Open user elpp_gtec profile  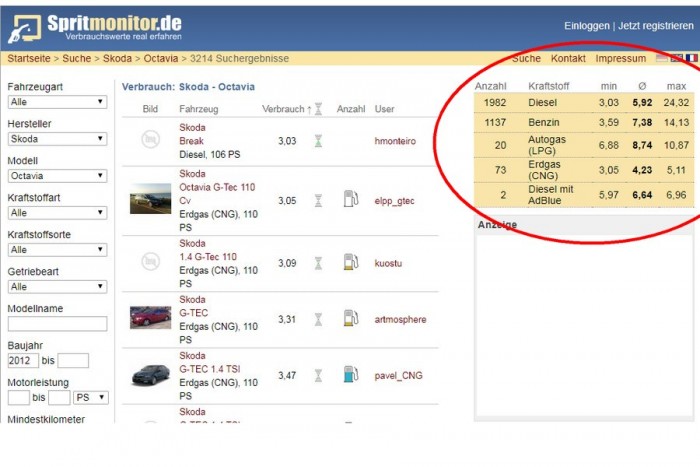pos(394,201)
